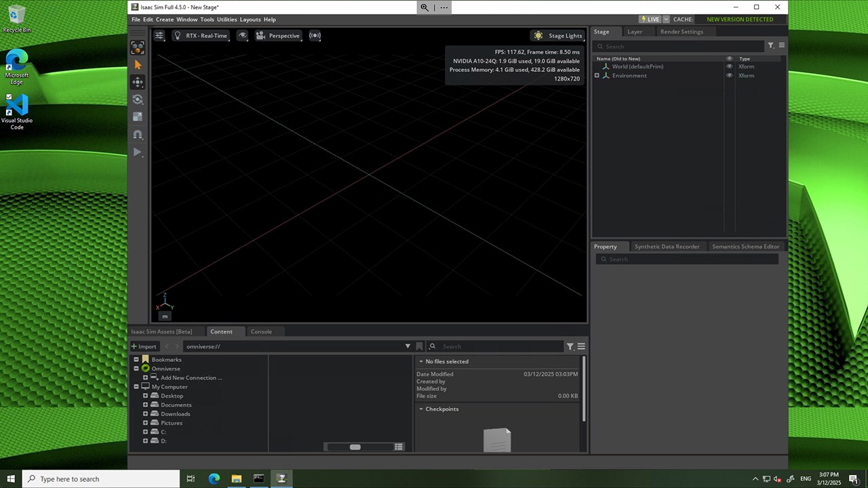Open the three-dot menu in title bar

pyautogui.click(x=443, y=7)
